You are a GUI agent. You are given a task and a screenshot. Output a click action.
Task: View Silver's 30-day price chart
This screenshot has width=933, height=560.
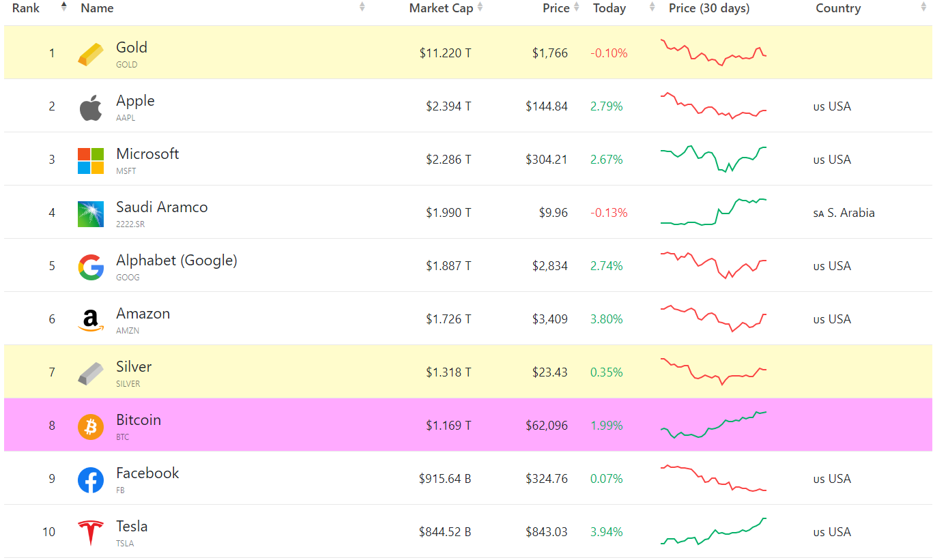(x=713, y=372)
